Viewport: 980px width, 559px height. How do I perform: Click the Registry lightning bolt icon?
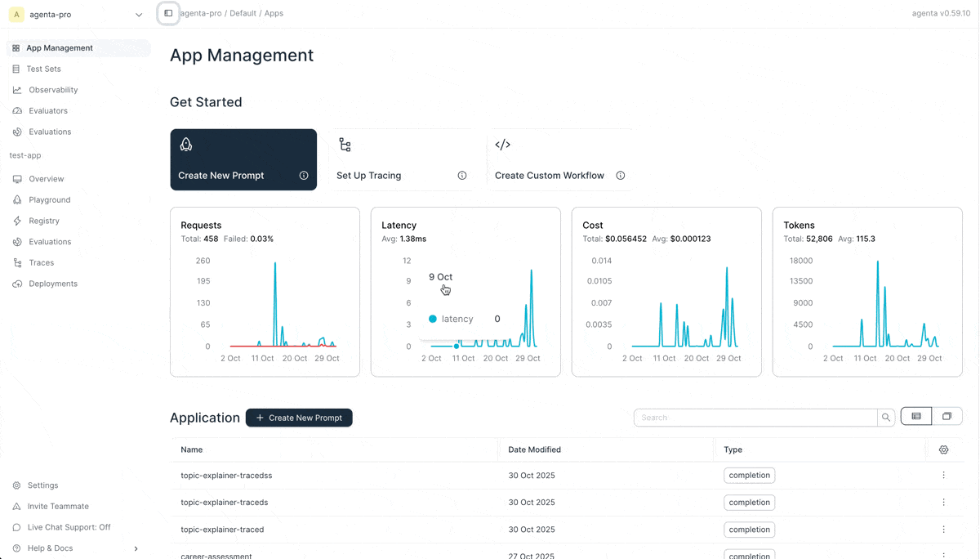tap(16, 221)
